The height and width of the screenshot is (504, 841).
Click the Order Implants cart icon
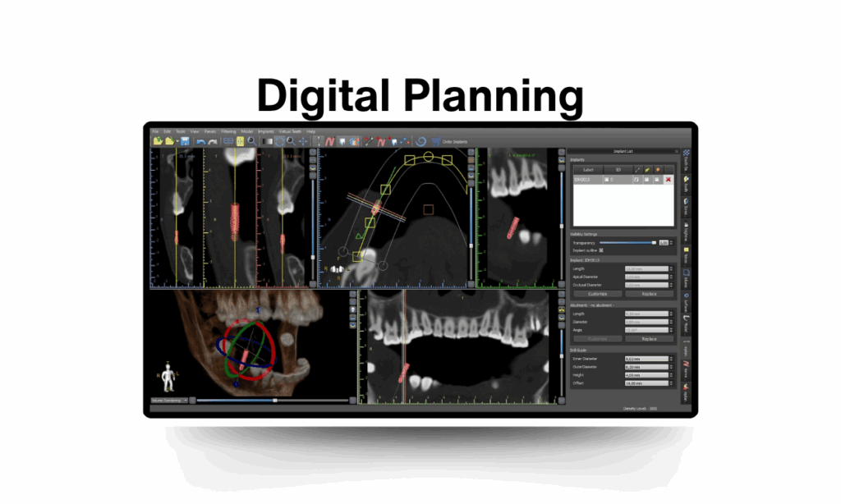[x=435, y=141]
